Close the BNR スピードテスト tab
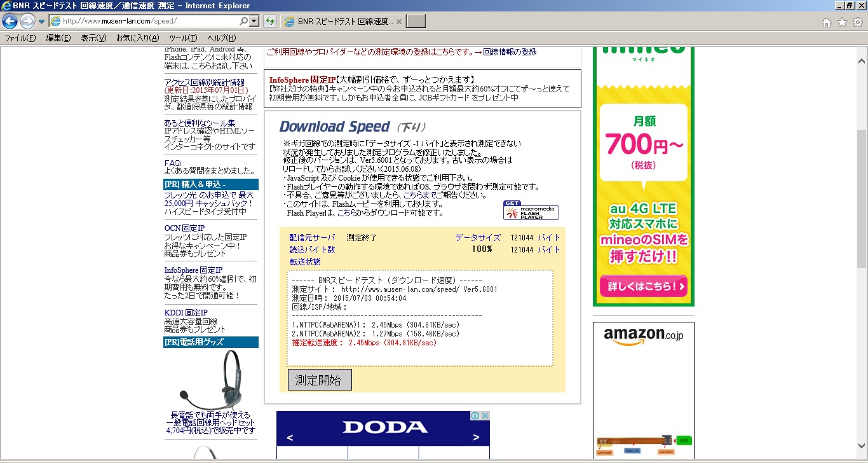The height and width of the screenshot is (463, 868). tap(398, 22)
